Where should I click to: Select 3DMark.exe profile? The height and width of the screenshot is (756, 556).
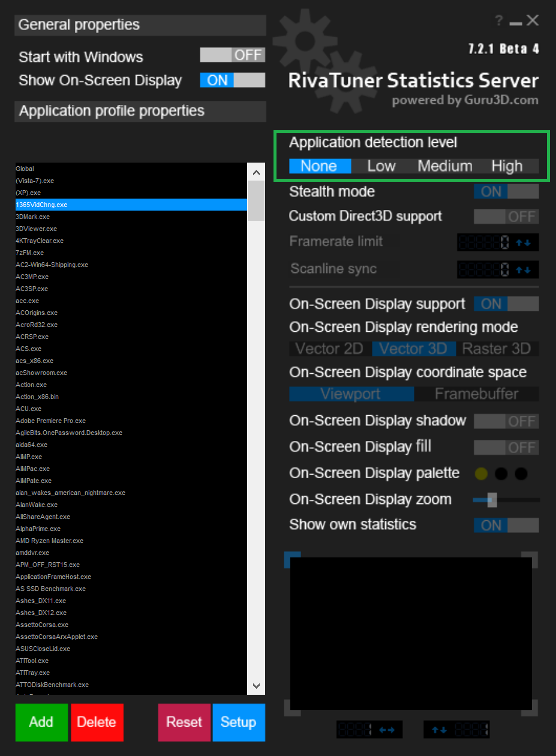(131, 217)
